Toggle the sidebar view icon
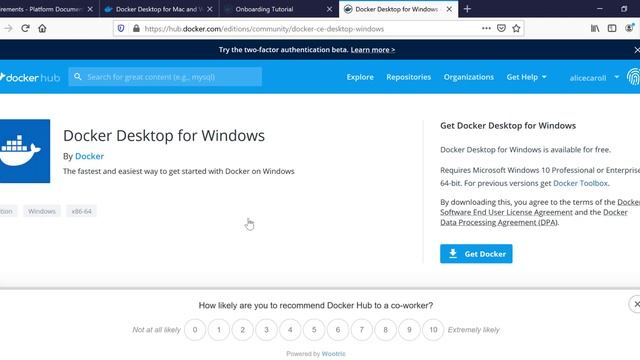 pyautogui.click(x=612, y=28)
